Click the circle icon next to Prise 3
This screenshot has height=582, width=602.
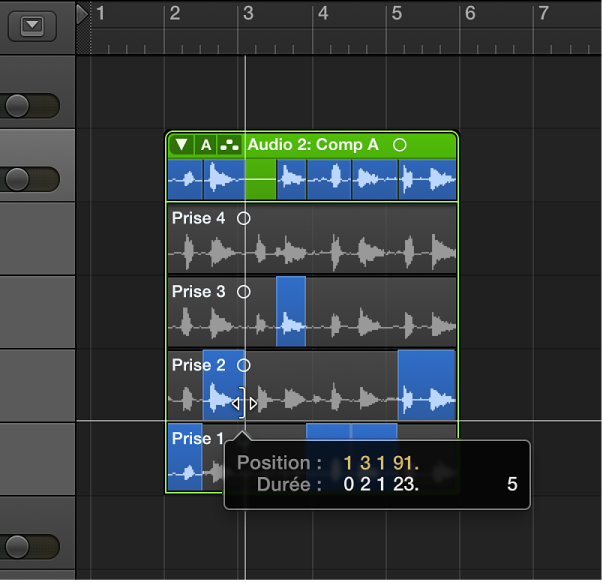tap(242, 292)
